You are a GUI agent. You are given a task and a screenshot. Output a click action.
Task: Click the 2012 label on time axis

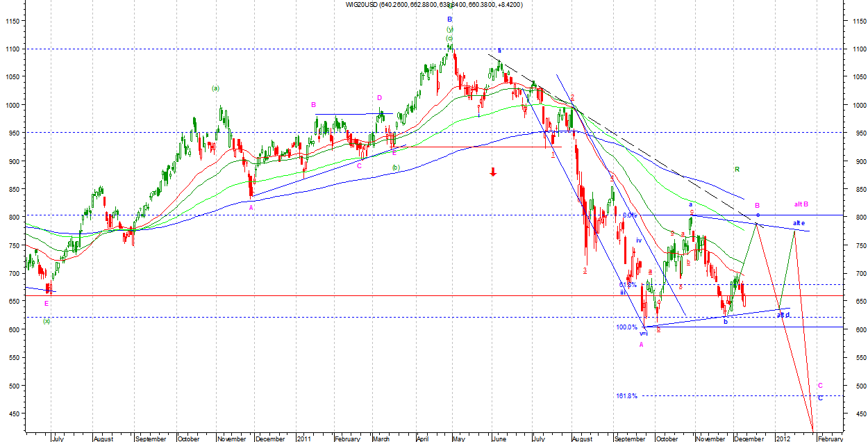[783, 439]
